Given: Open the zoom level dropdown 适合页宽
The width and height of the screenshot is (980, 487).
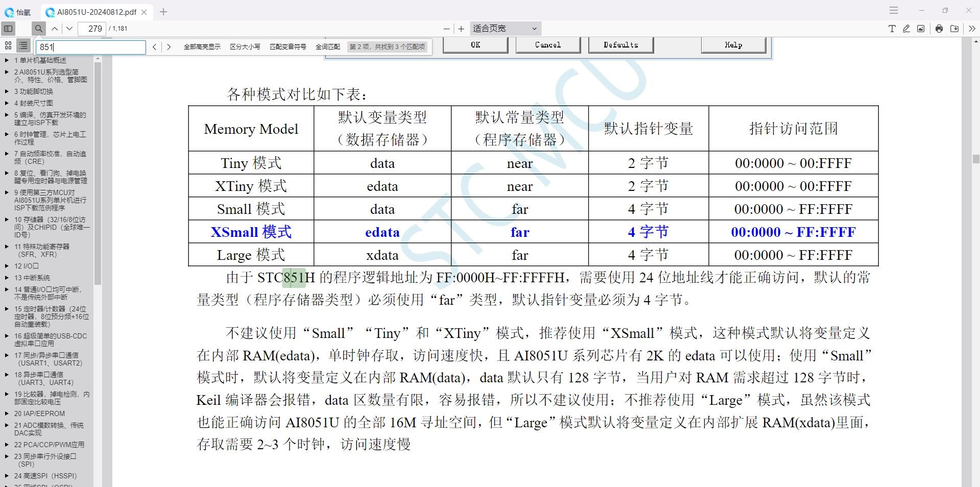Looking at the screenshot, I should click(505, 29).
